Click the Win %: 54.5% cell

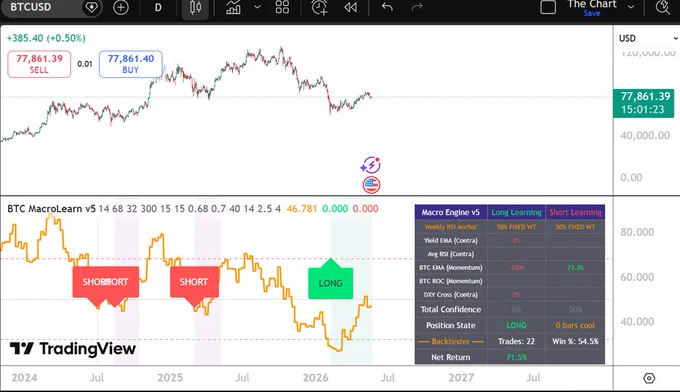click(575, 341)
